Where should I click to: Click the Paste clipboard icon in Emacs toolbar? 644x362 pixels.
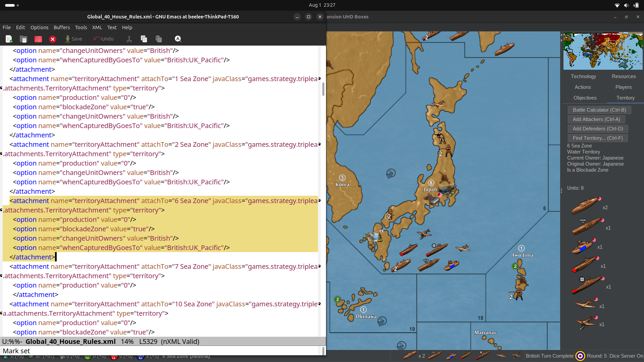pyautogui.click(x=159, y=39)
